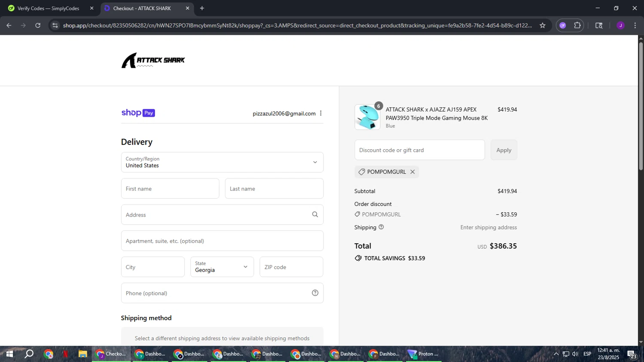Click the taskbar clock showing 12:41 a. m.
Image resolution: width=644 pixels, height=362 pixels.
(608, 354)
